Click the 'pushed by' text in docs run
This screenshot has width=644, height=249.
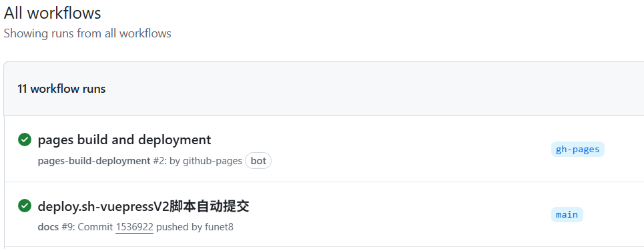pos(179,227)
